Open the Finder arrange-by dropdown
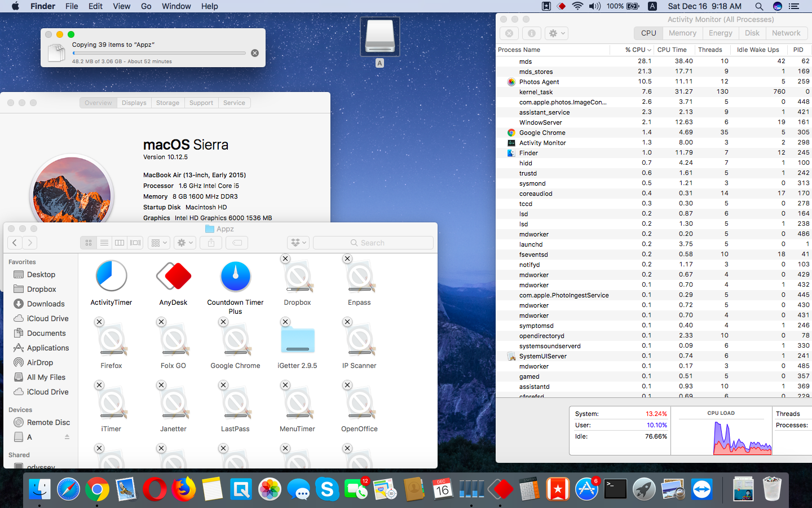The image size is (812, 508). coord(160,243)
